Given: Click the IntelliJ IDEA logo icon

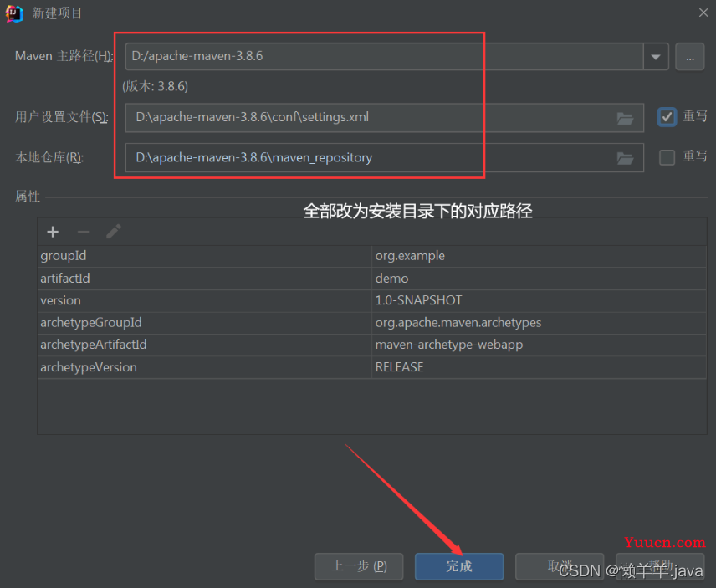Looking at the screenshot, I should (x=14, y=13).
